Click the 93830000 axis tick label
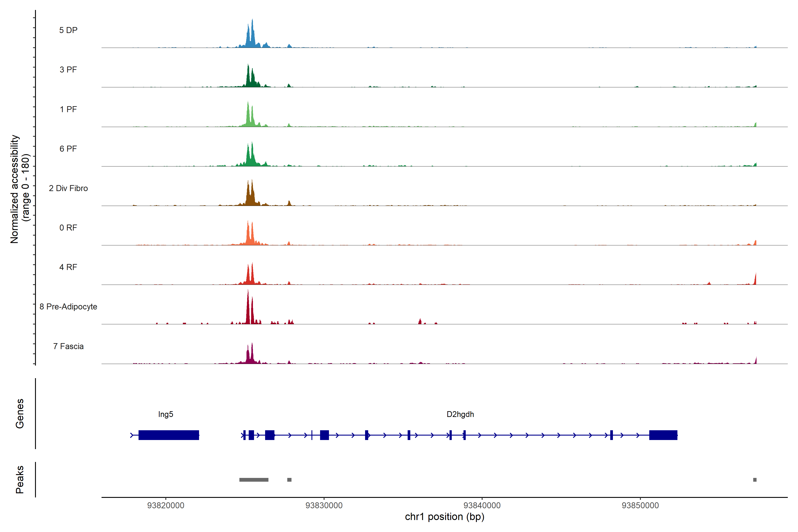This screenshot has height=532, width=798. (324, 505)
